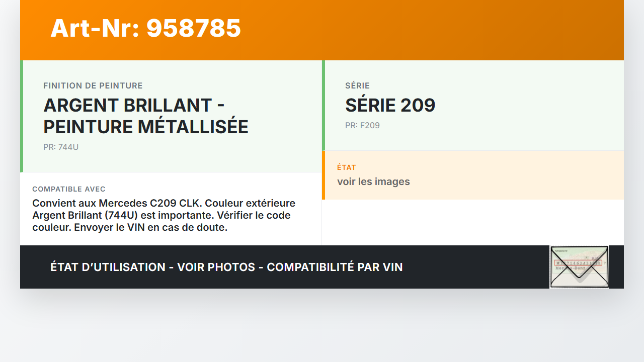Click the VIN envelope icon in footer
Image resolution: width=644 pixels, height=362 pixels.
tap(579, 267)
